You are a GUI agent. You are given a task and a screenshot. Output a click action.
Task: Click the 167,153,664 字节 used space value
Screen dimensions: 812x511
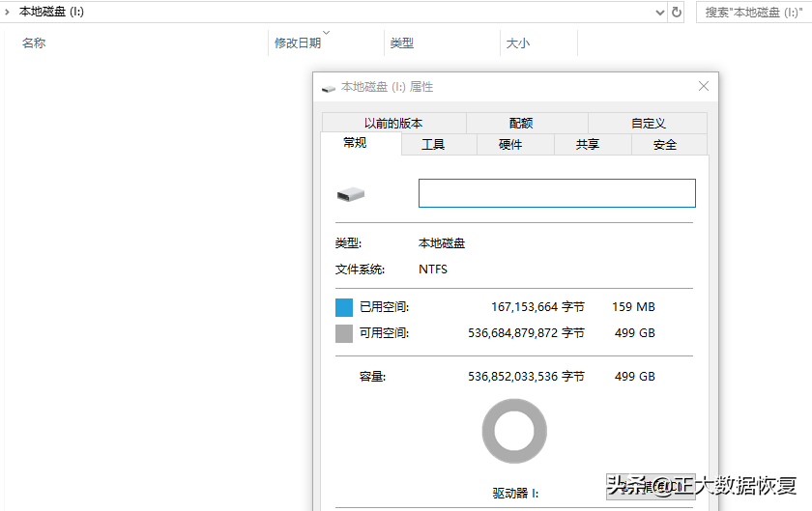click(537, 307)
